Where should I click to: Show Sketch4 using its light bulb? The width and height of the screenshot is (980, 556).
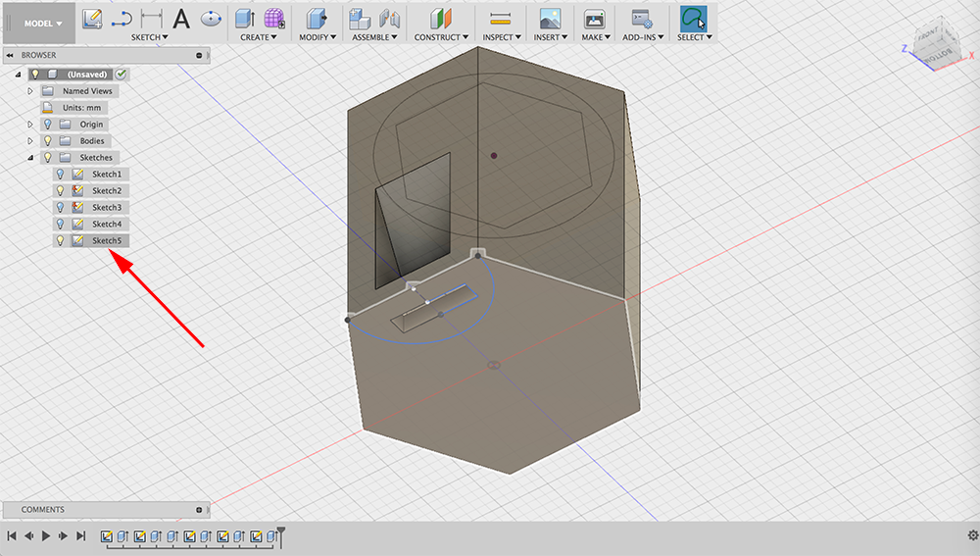pos(60,224)
